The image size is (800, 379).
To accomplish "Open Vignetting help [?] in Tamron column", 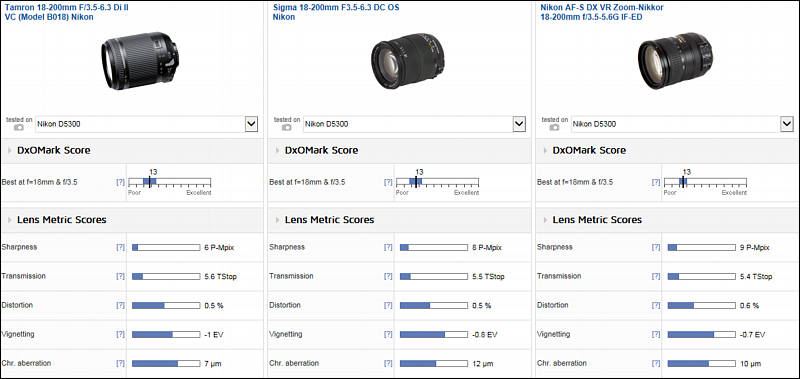I will pyautogui.click(x=120, y=334).
